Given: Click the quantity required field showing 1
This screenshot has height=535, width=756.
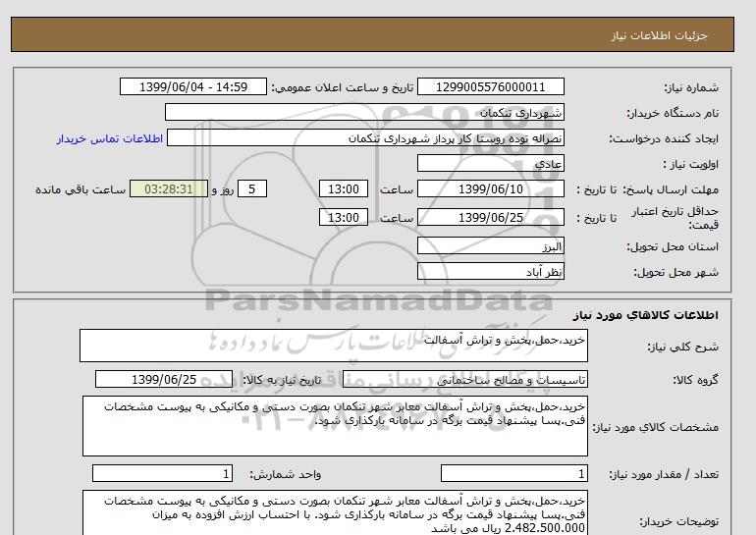Looking at the screenshot, I should tap(513, 473).
